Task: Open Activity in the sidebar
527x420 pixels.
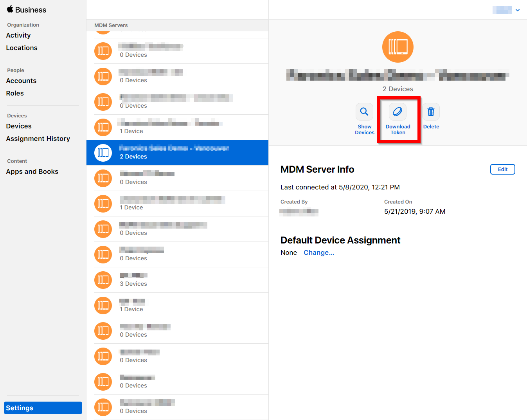Action: [x=18, y=35]
